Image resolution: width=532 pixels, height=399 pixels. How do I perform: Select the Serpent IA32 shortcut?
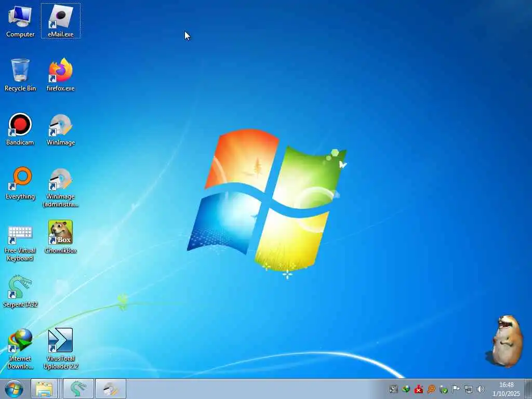(x=20, y=291)
